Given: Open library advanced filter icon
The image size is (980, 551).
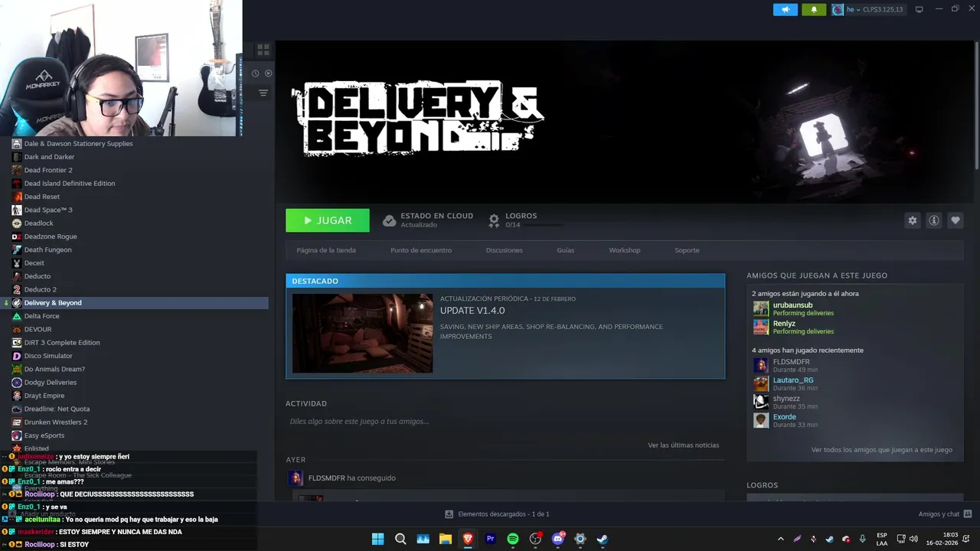Looking at the screenshot, I should [x=263, y=93].
